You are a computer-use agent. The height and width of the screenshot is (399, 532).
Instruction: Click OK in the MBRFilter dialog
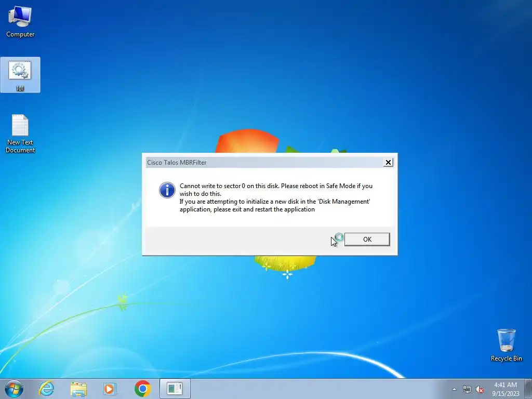pos(367,239)
